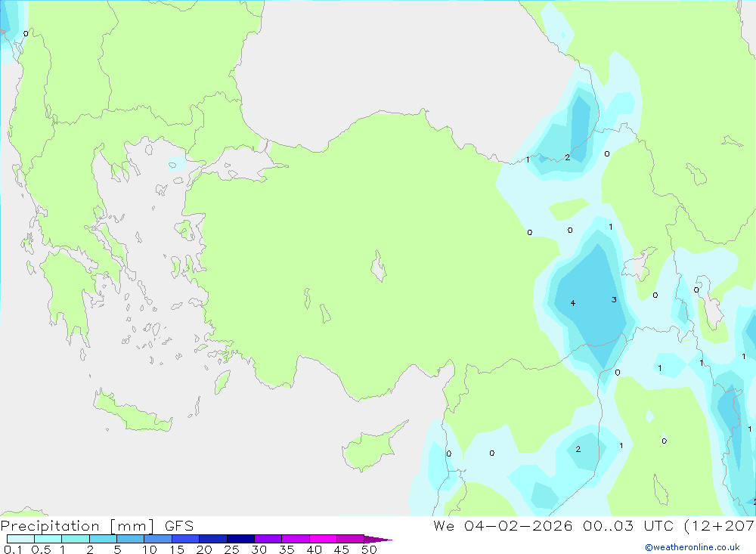Click the '35' legend scale number
756x554 pixels.
click(287, 549)
